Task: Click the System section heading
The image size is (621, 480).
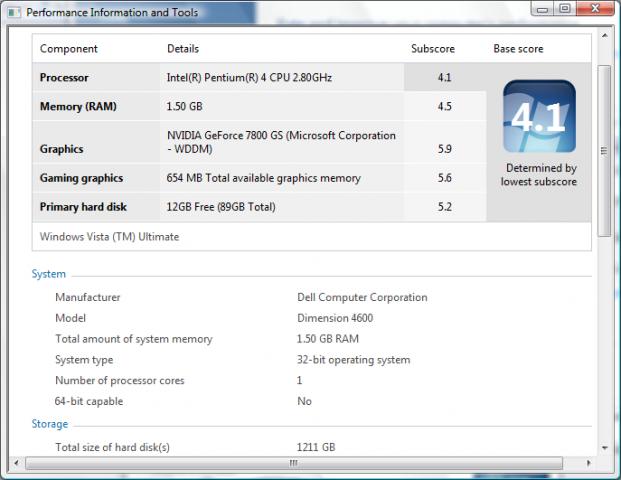Action: click(49, 274)
